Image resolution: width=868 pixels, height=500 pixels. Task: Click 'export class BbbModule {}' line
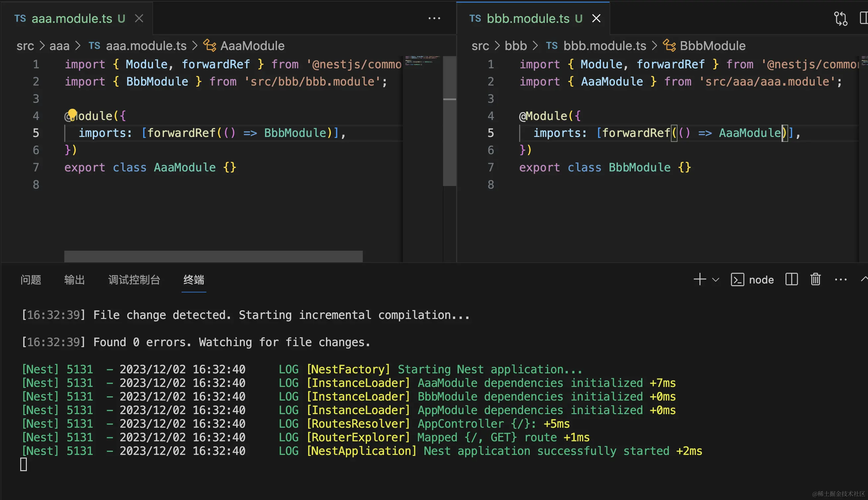tap(605, 167)
